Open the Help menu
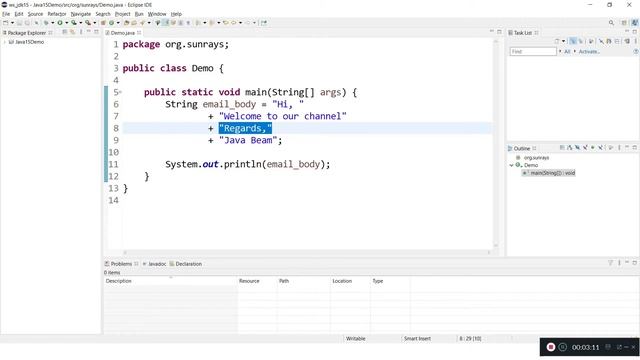Viewport: 640px width, 360px height. tap(176, 14)
